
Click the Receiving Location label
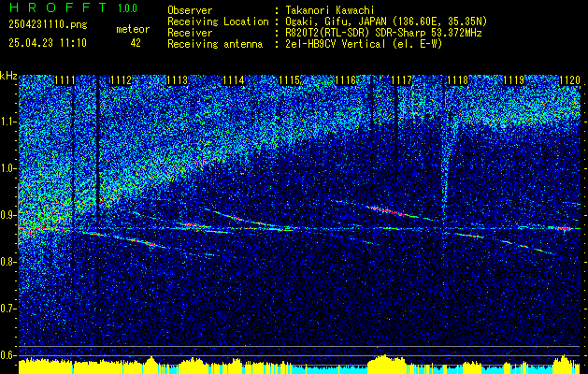click(x=218, y=22)
